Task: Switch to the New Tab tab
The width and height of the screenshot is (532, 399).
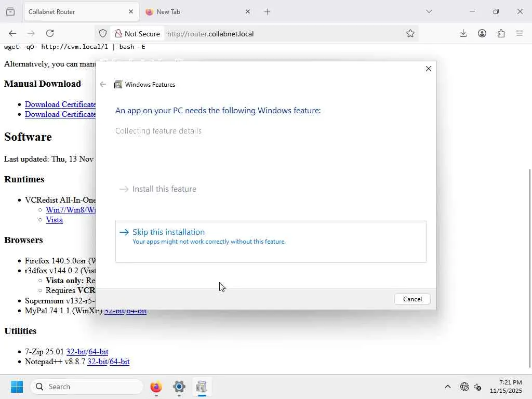Action: [198, 12]
